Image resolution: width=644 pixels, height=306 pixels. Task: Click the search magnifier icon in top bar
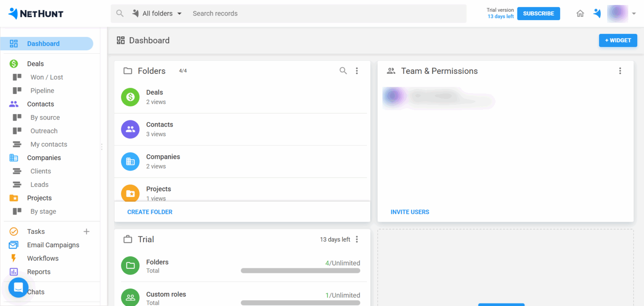tap(120, 13)
